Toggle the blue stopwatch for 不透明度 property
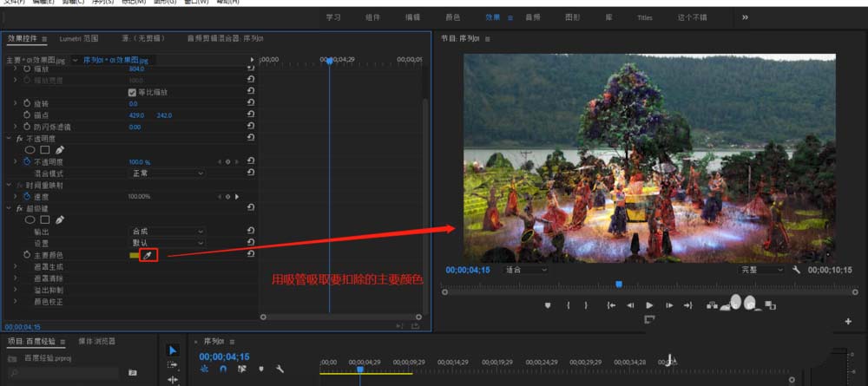The image size is (868, 386). [x=28, y=161]
